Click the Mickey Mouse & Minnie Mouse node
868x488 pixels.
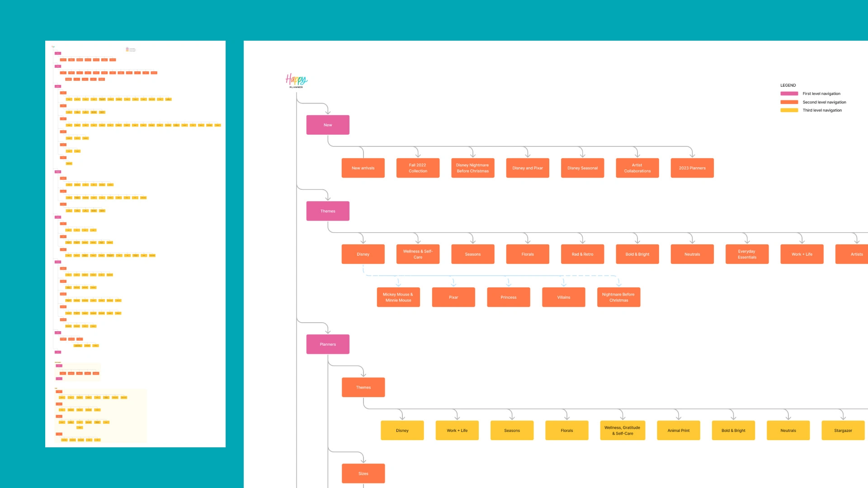[x=398, y=297]
